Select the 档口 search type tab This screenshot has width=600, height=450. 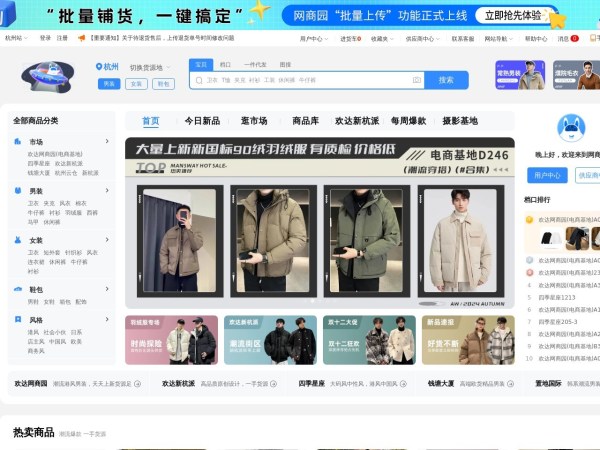[225, 64]
